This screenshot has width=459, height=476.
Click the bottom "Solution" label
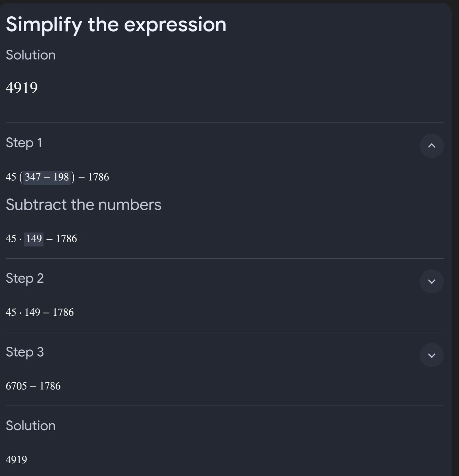click(x=31, y=426)
